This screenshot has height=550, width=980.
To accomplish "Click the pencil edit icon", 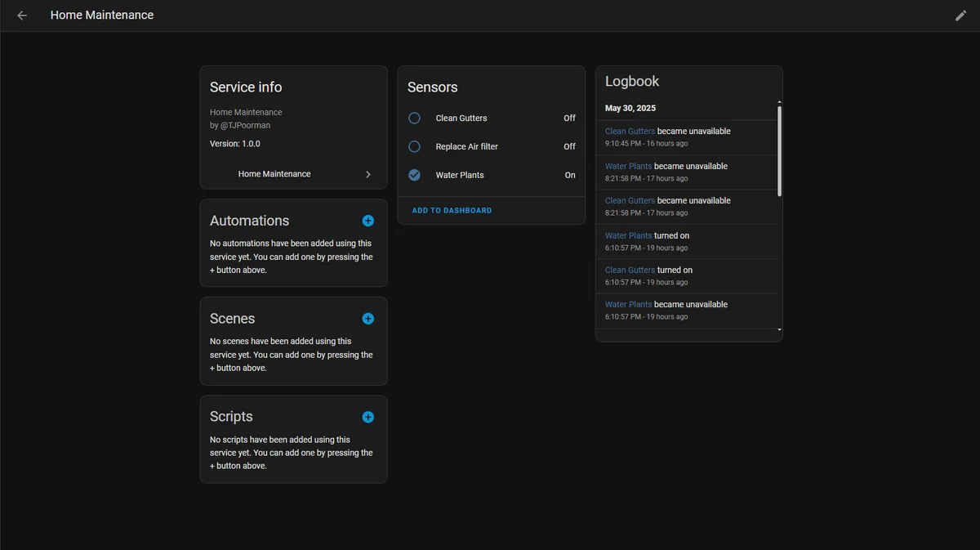I will [960, 16].
